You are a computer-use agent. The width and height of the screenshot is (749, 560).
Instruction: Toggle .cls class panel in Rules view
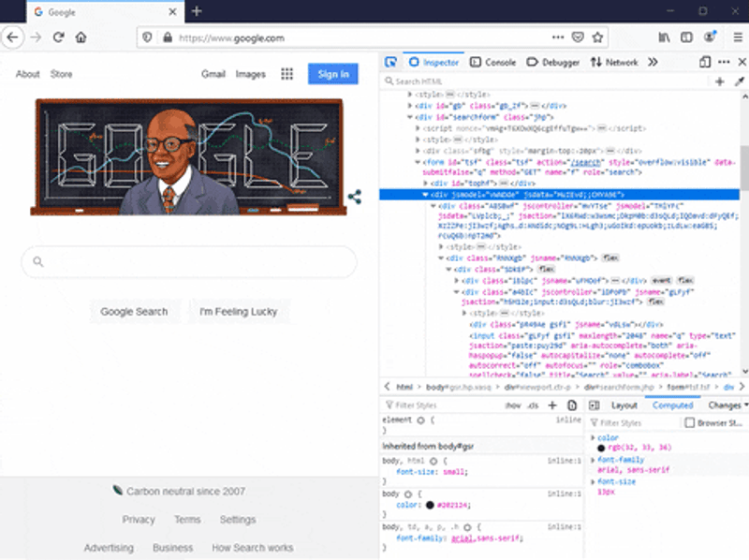[533, 405]
